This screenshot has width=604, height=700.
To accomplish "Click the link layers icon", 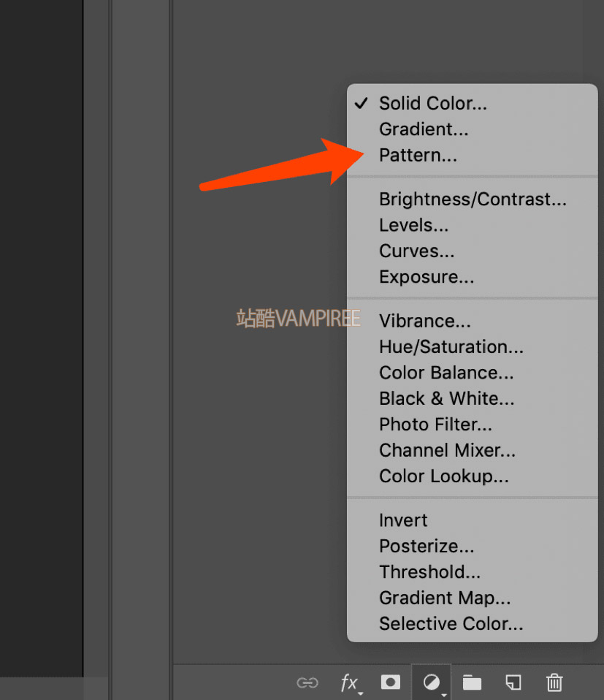I will click(x=307, y=682).
